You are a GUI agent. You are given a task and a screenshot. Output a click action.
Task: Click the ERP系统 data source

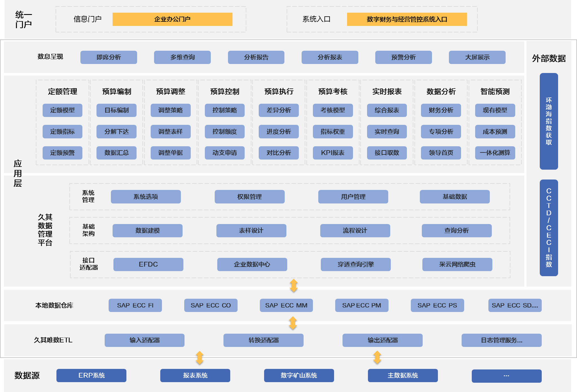pyautogui.click(x=91, y=375)
